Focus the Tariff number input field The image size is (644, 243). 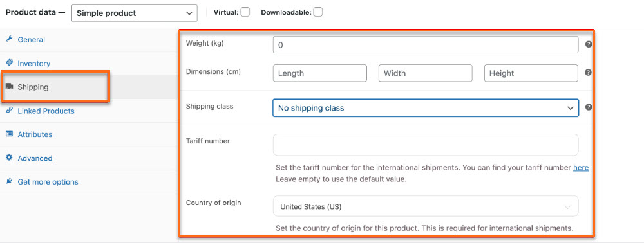point(426,145)
